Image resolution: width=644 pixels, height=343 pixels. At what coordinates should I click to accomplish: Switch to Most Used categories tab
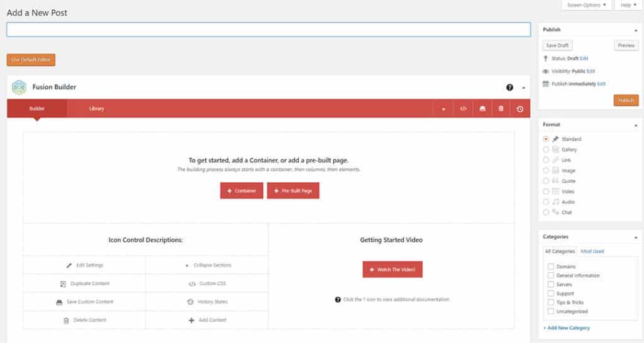click(592, 251)
